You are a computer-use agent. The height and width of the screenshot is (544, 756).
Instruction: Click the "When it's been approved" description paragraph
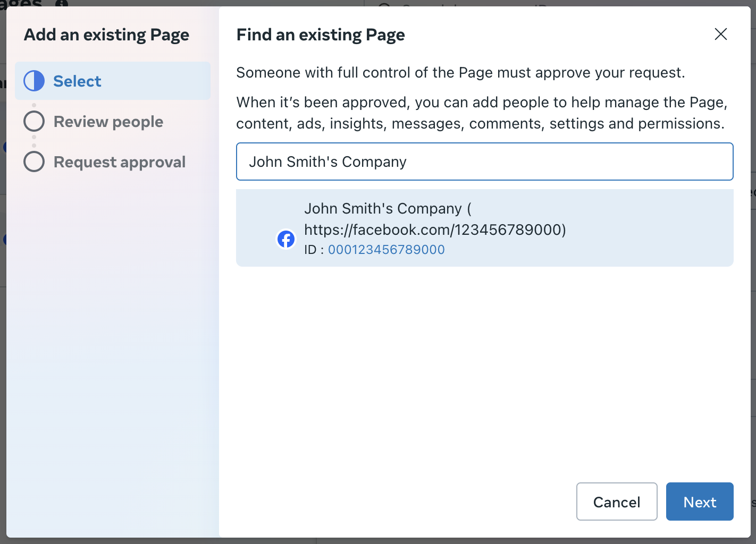coord(481,113)
